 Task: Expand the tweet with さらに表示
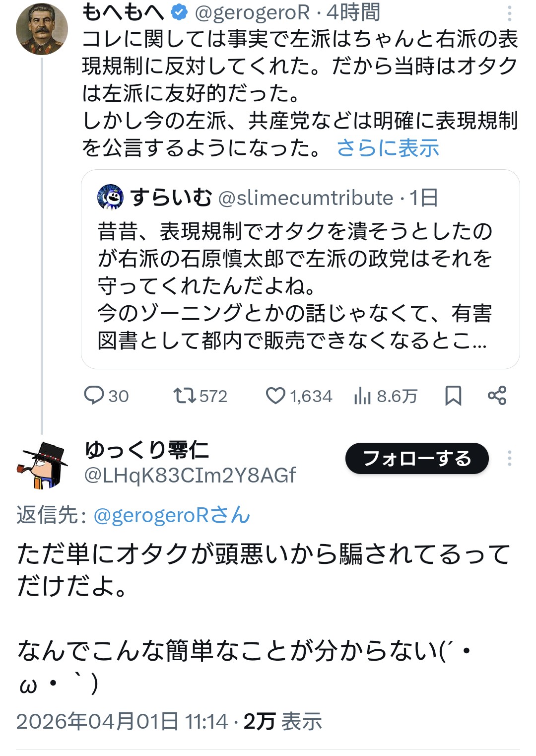click(x=388, y=148)
